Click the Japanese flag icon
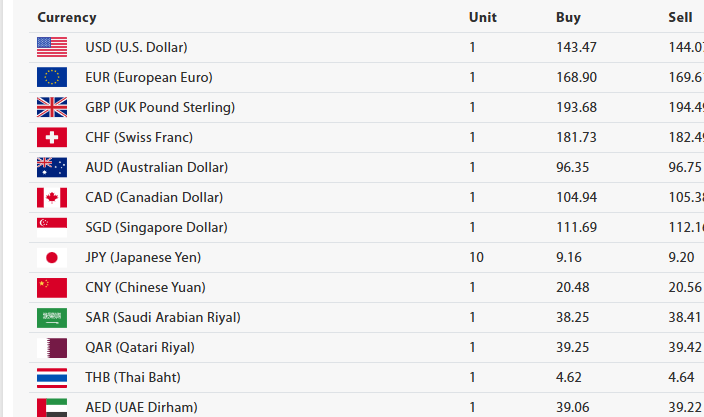704x417 pixels. 52,257
